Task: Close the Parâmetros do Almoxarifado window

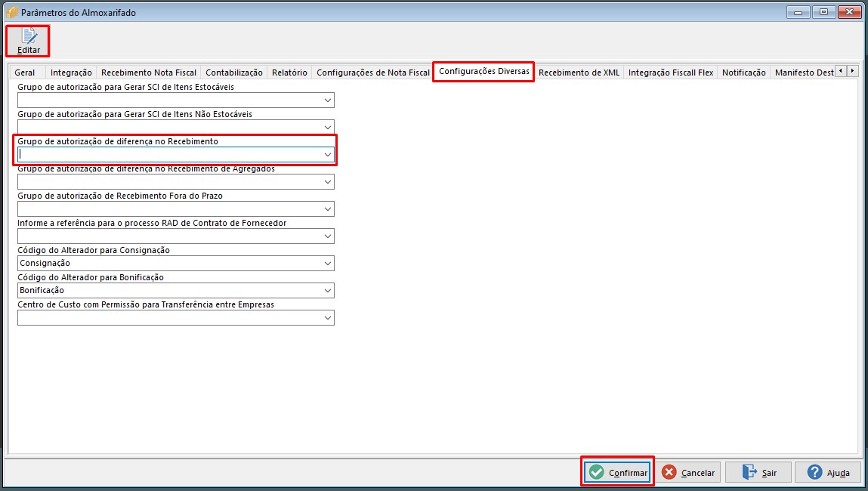Action: (850, 12)
